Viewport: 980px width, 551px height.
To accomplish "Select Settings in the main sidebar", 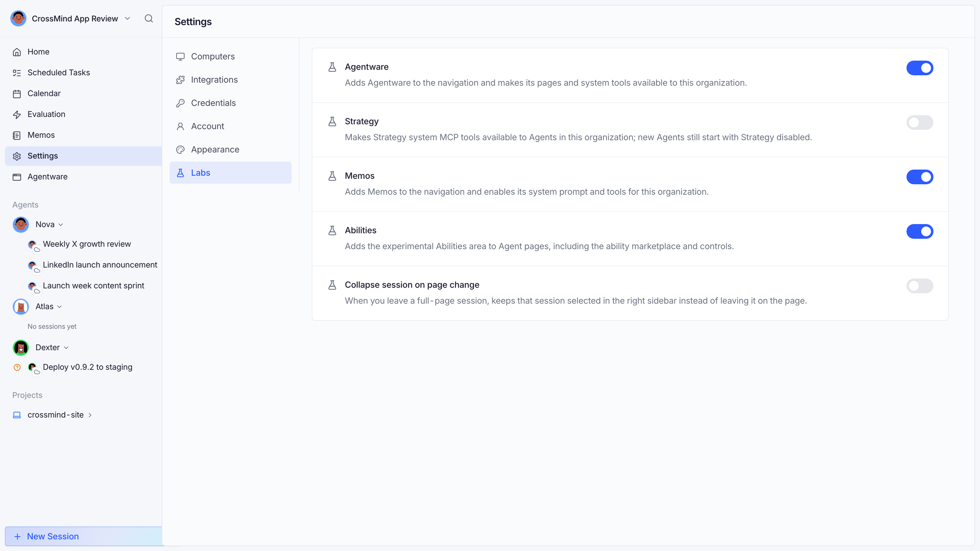I will point(83,156).
